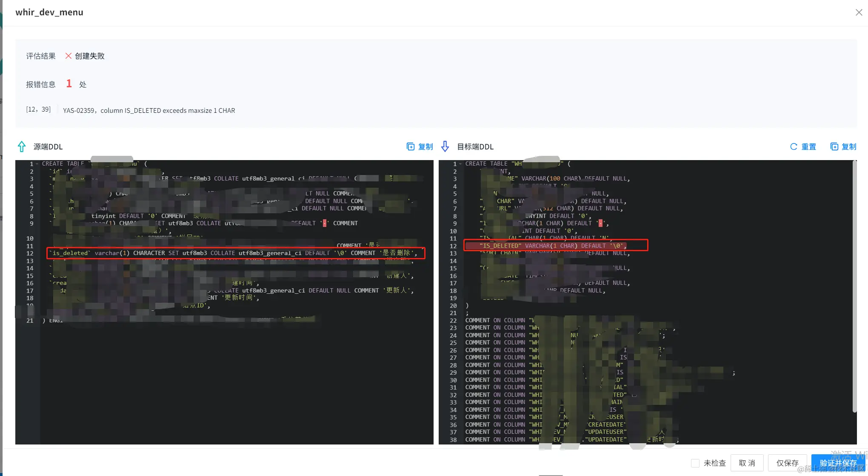Click line number 22 in target editor gutter
Screen dimensions: 868x476
coord(453,321)
